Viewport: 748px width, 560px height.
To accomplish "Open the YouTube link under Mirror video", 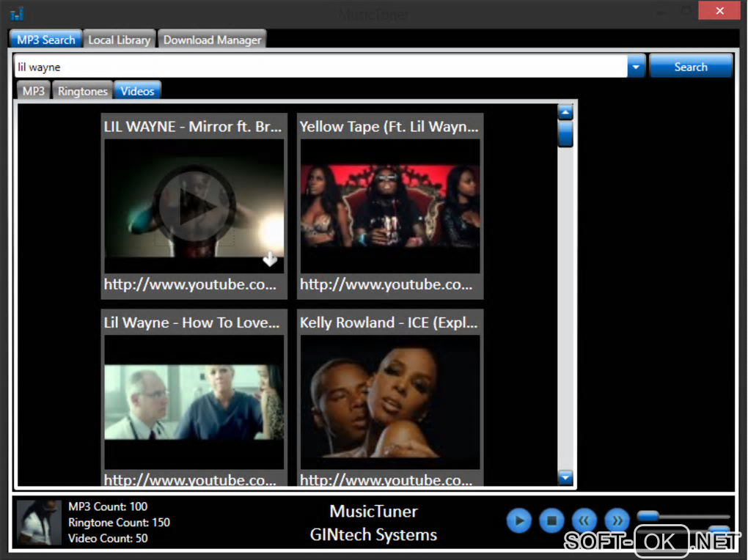I will coord(190,284).
